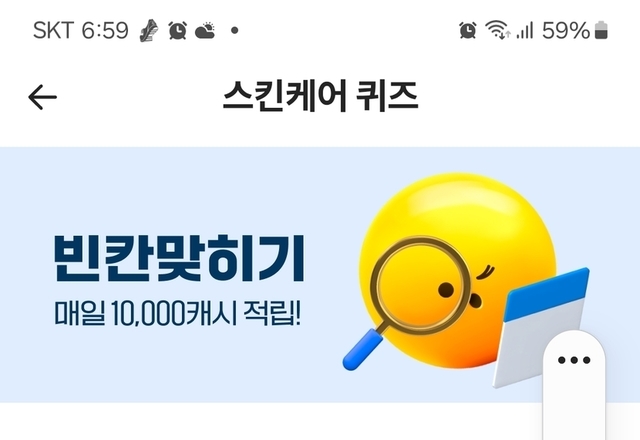Tap the back arrow icon

pyautogui.click(x=42, y=97)
